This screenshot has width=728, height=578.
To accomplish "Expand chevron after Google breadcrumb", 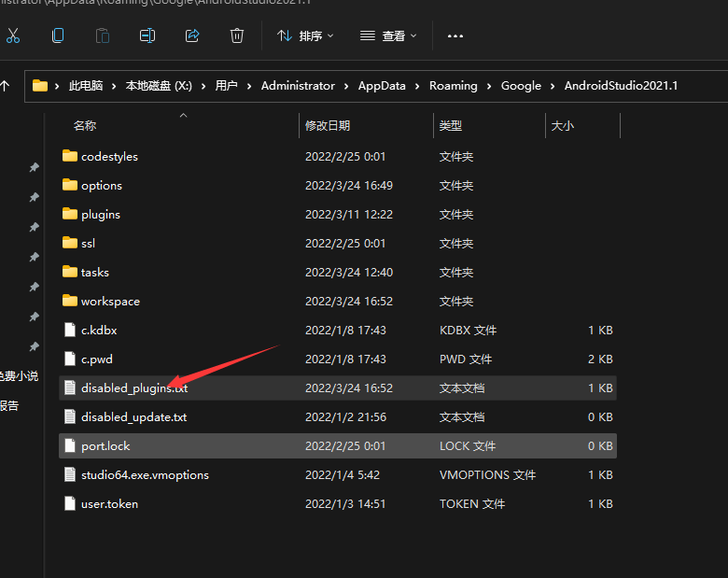I will pyautogui.click(x=553, y=86).
